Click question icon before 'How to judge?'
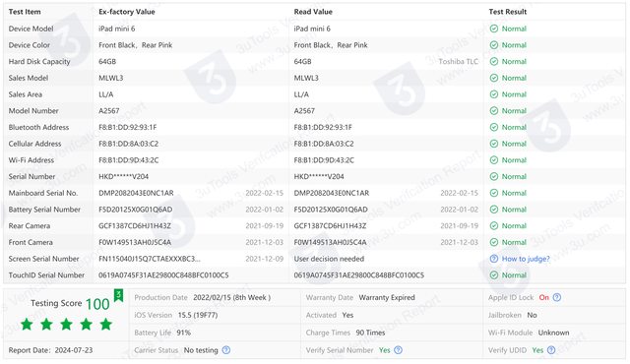The width and height of the screenshot is (630, 364). click(494, 259)
